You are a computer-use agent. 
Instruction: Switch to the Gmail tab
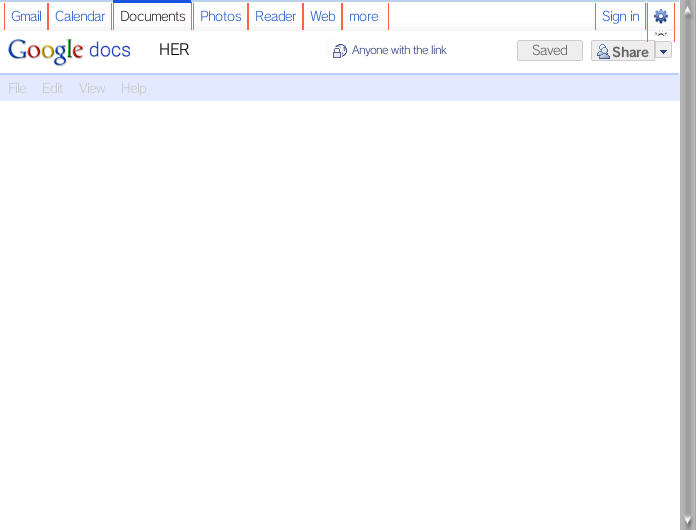[26, 16]
